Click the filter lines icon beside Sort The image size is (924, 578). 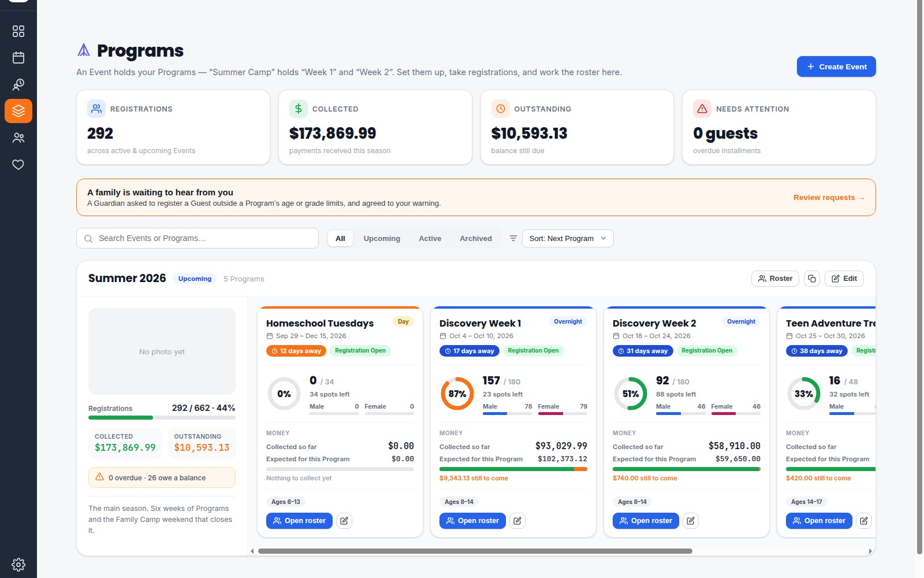513,238
